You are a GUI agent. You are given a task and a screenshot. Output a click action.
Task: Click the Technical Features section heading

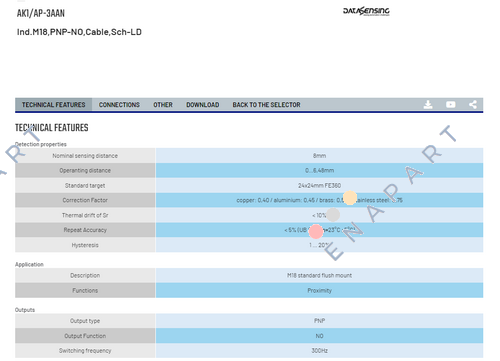pos(52,128)
